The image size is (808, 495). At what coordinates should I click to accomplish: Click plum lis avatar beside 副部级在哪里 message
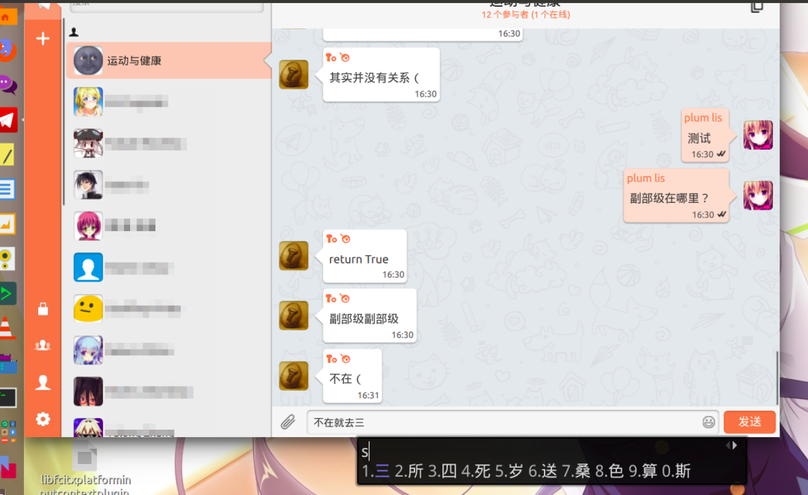tap(758, 195)
